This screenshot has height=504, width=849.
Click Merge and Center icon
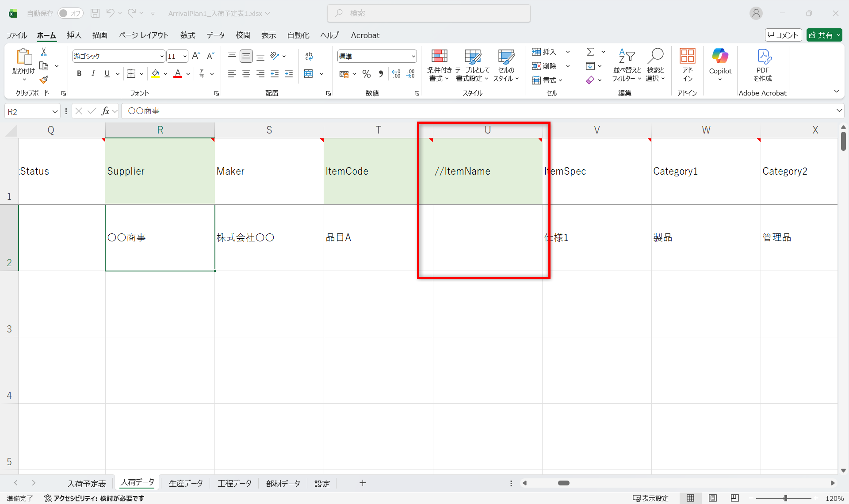tap(309, 74)
